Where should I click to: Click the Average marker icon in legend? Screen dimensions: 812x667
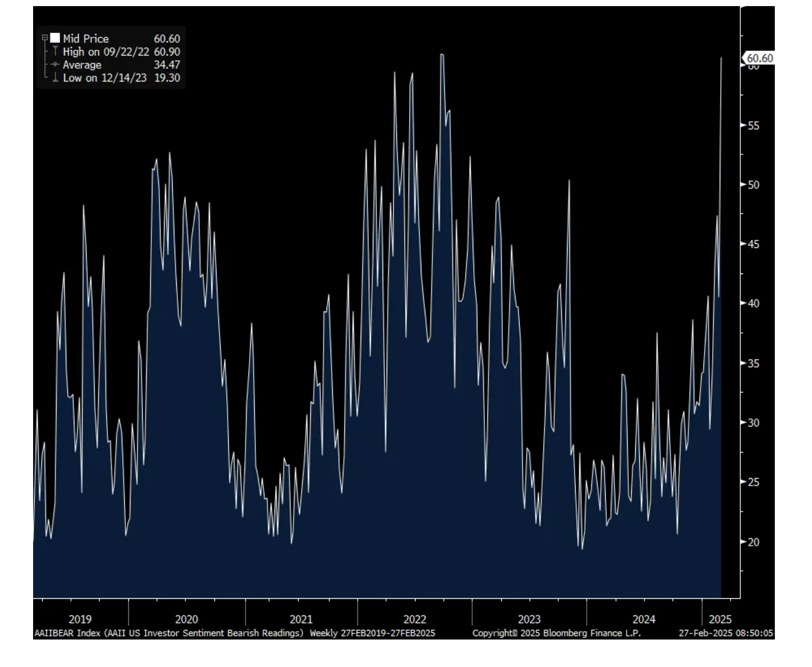pyautogui.click(x=55, y=65)
